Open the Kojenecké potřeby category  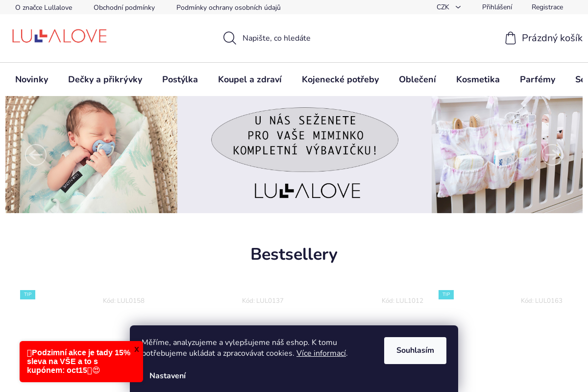tap(341, 79)
